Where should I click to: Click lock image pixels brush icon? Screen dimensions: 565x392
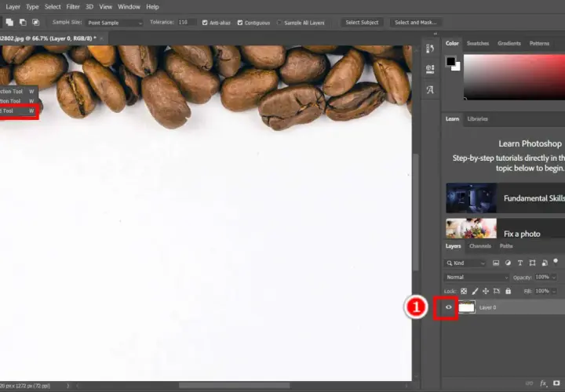475,291
